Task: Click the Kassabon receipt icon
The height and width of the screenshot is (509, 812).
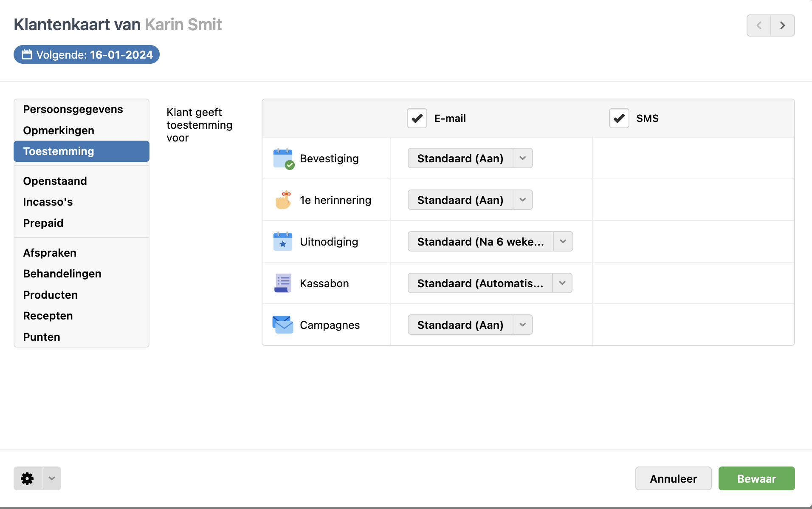Action: tap(283, 283)
